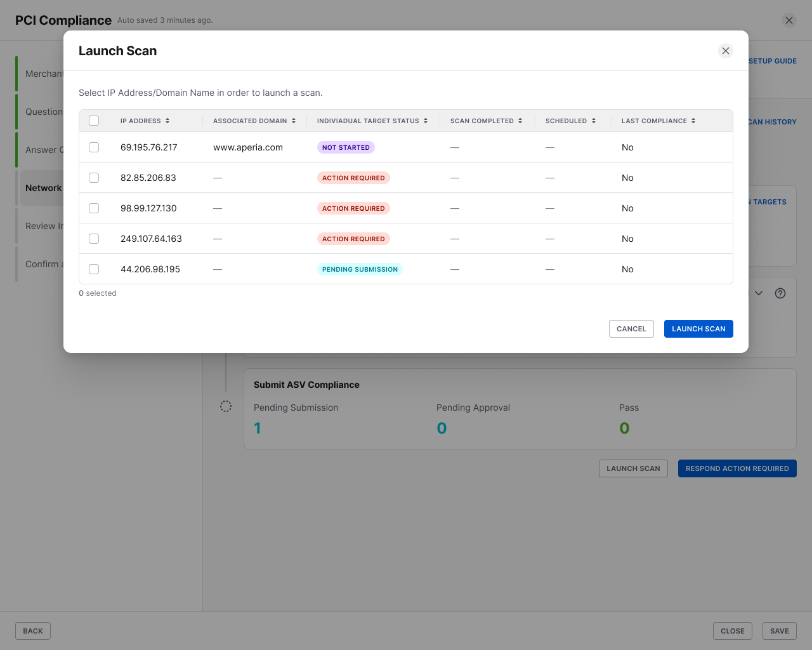Click Action Required badge for 249.107.64.163

pos(353,239)
